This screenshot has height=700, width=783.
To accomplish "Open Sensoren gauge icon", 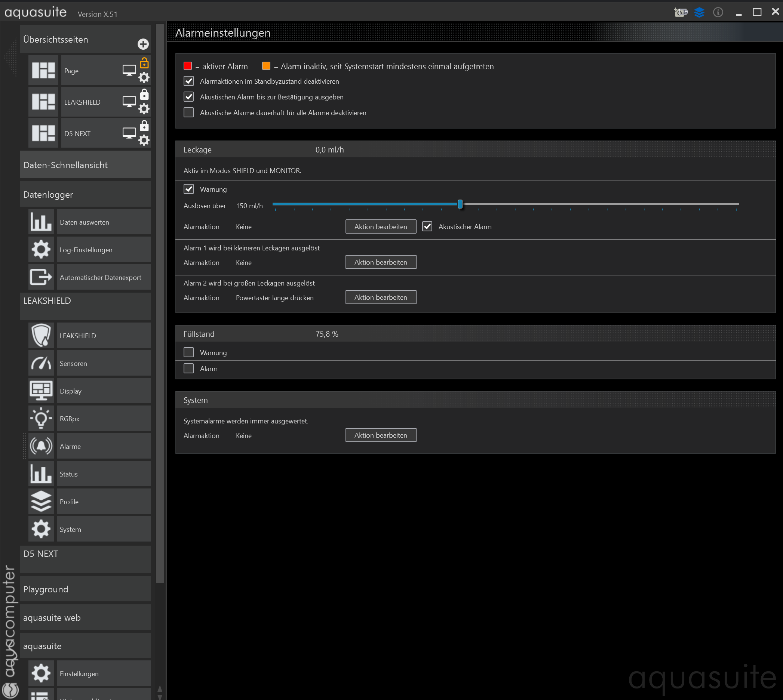I will pyautogui.click(x=41, y=363).
